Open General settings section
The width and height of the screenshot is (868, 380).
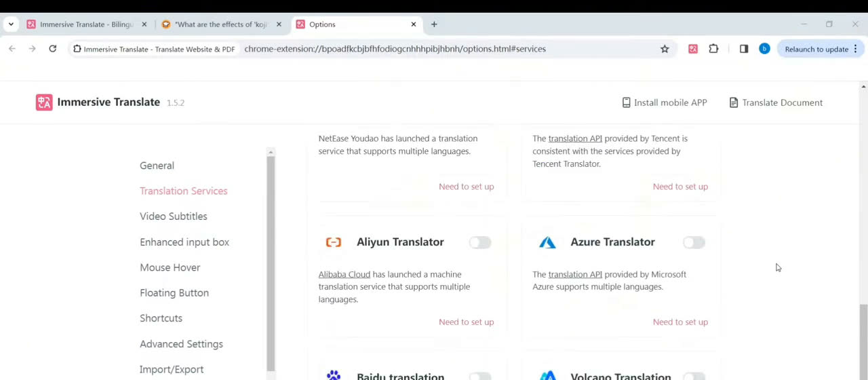click(x=157, y=166)
